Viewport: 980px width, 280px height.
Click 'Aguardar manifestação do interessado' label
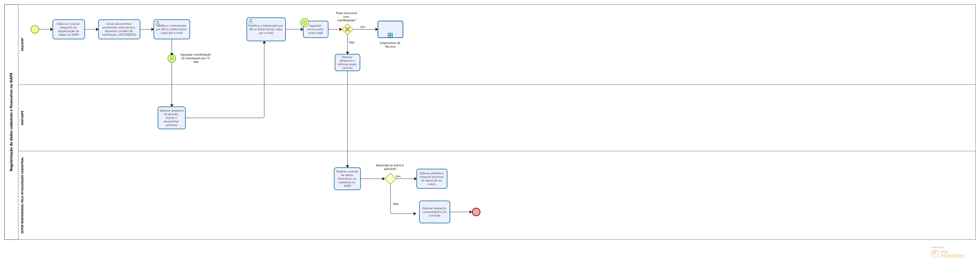(x=196, y=58)
